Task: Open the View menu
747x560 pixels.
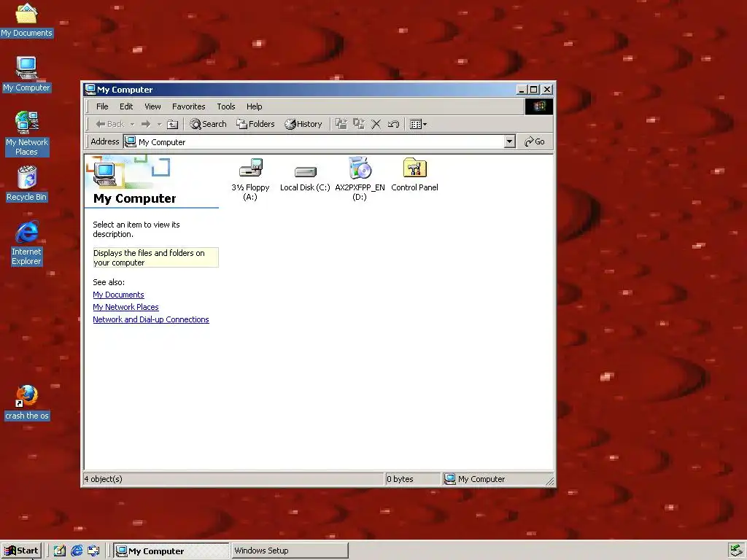Action: (152, 106)
